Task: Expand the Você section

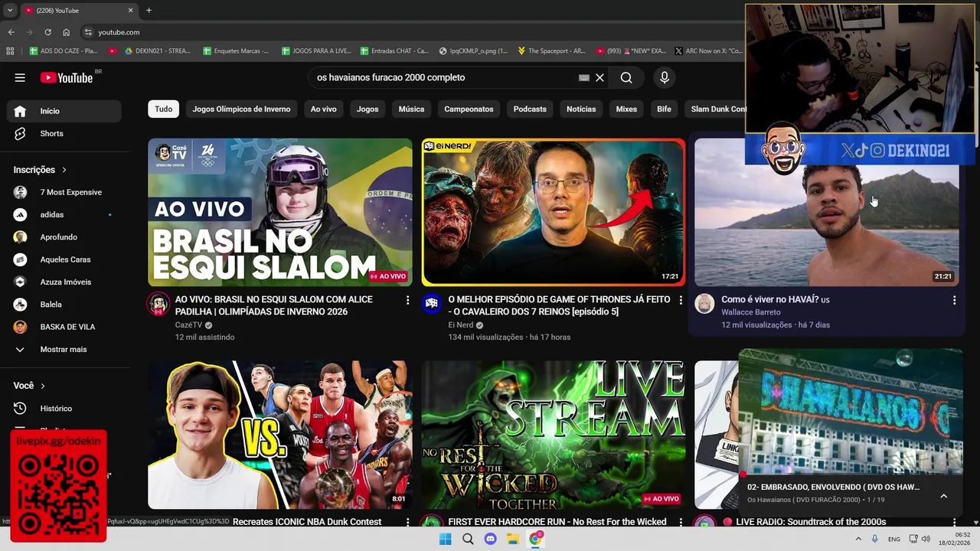Action: [x=30, y=386]
